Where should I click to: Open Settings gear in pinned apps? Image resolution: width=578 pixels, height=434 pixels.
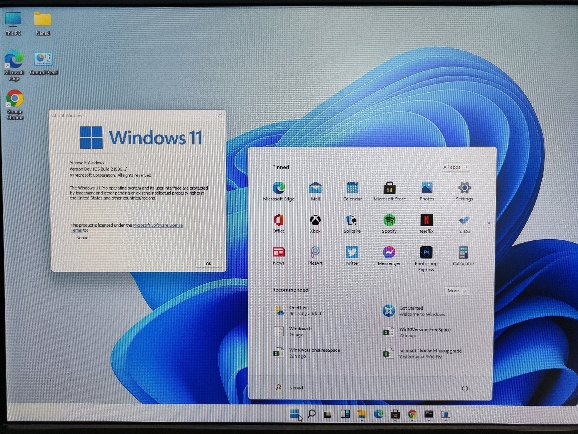464,191
